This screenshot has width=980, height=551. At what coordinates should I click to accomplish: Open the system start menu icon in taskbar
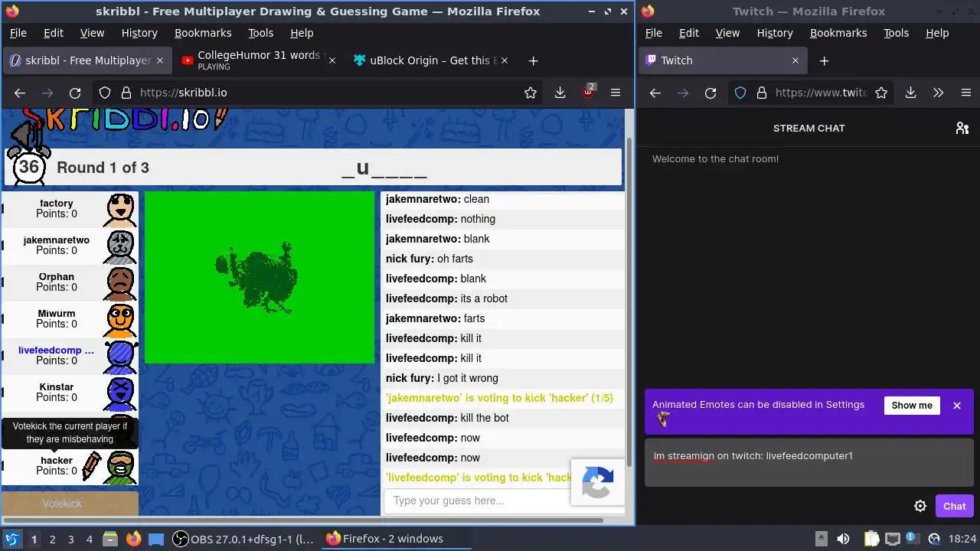pyautogui.click(x=11, y=539)
